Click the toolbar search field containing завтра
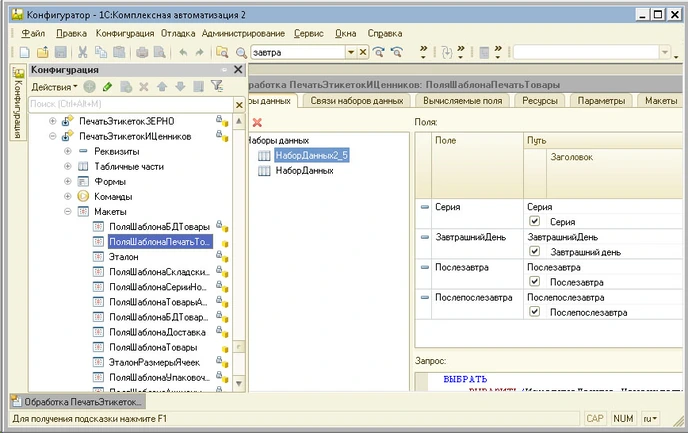The width and height of the screenshot is (688, 433). pos(298,53)
